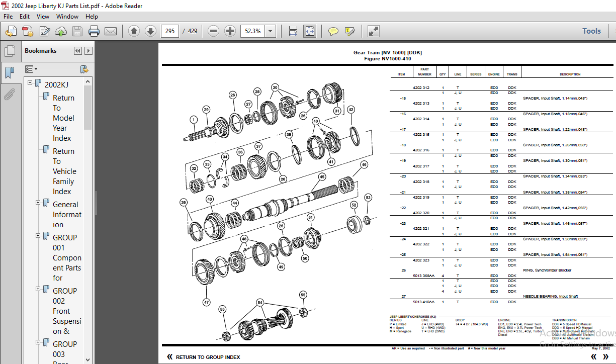Select General Information bookmark text
The image size is (616, 364).
tap(67, 215)
